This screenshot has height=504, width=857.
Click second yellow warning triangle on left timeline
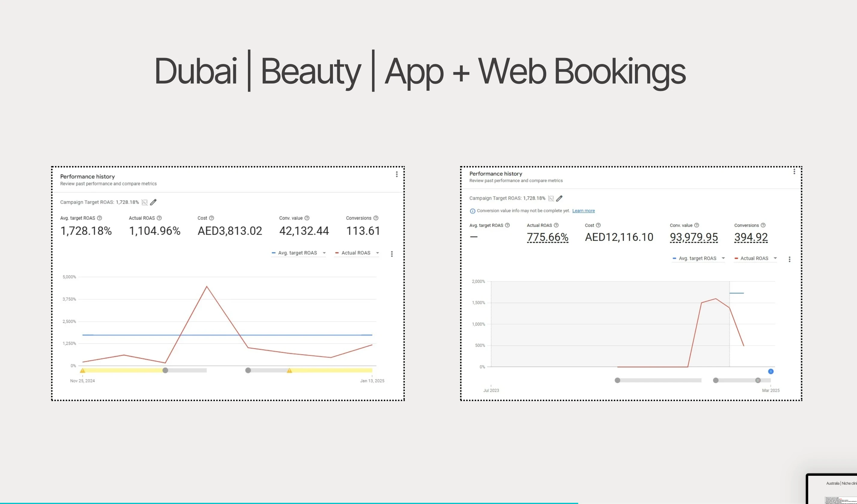click(x=289, y=370)
